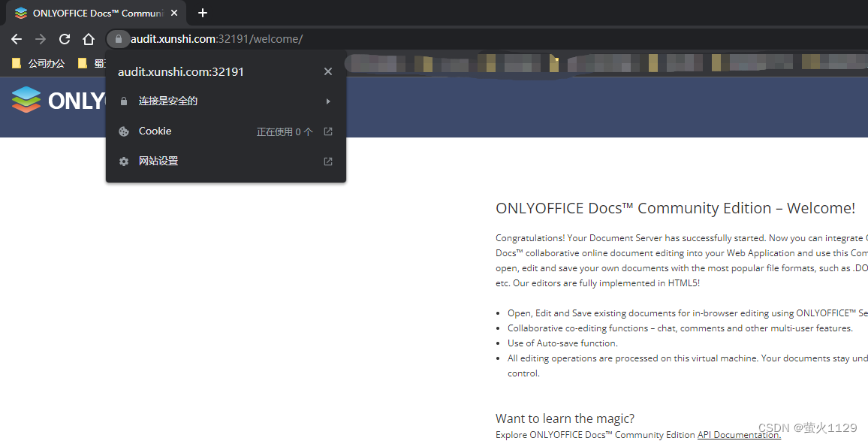
Task: Open a new browser tab
Action: [203, 13]
